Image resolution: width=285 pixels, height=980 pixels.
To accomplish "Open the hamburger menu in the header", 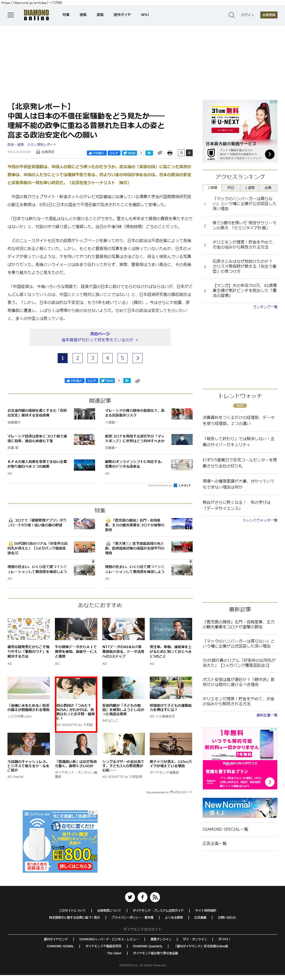I will 11,15.
